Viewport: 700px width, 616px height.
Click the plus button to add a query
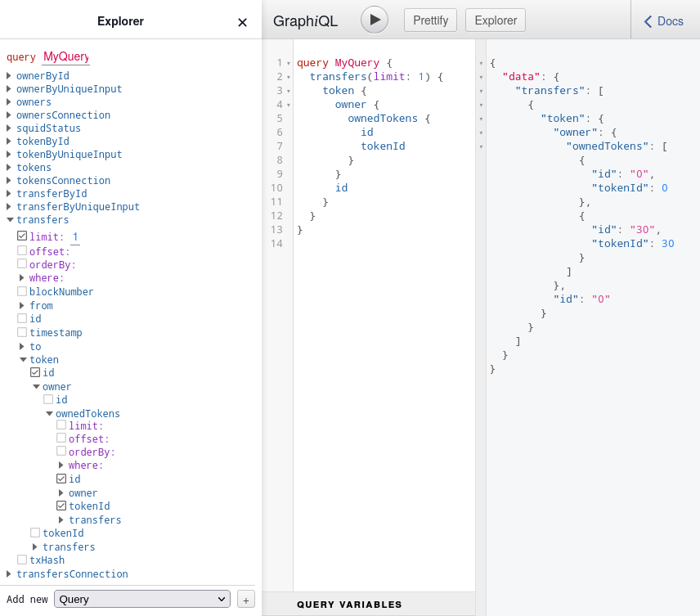pyautogui.click(x=246, y=600)
